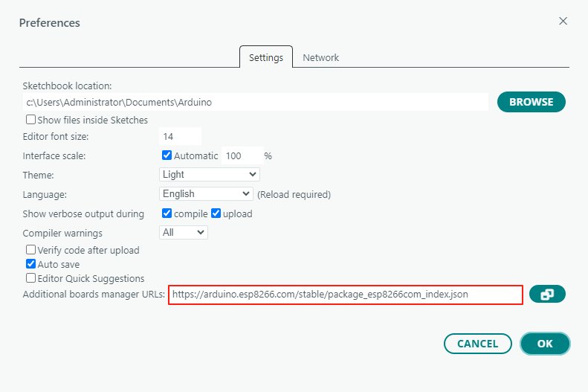This screenshot has height=392, width=588.
Task: Switch to the Network tab
Action: (x=320, y=57)
